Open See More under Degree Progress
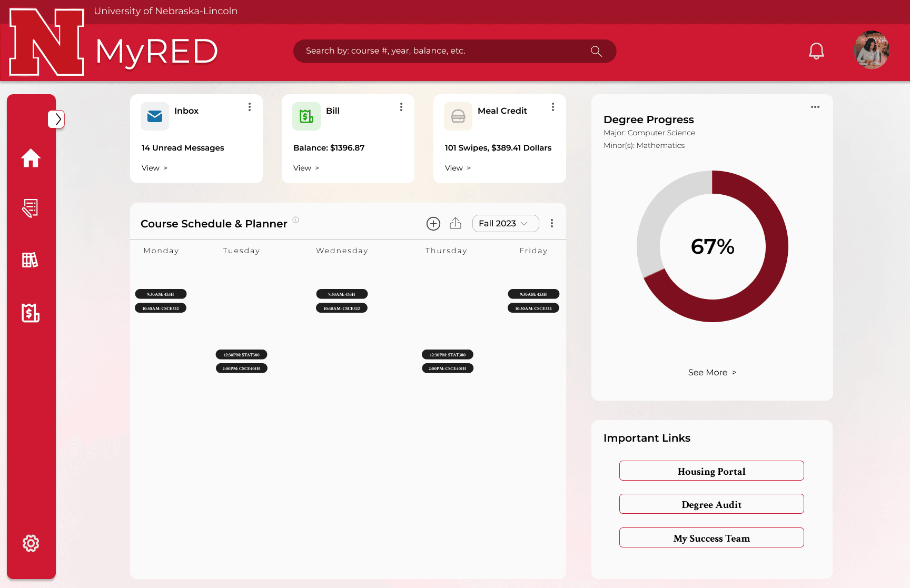910x588 pixels. click(x=711, y=372)
